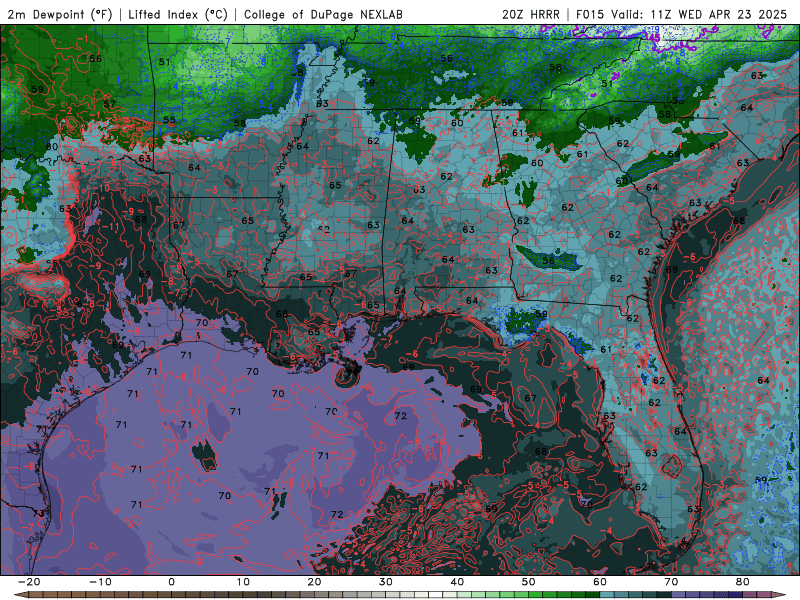This screenshot has height=600, width=800.
Task: Click the 20 label on the color scale
Action: pos(314,582)
